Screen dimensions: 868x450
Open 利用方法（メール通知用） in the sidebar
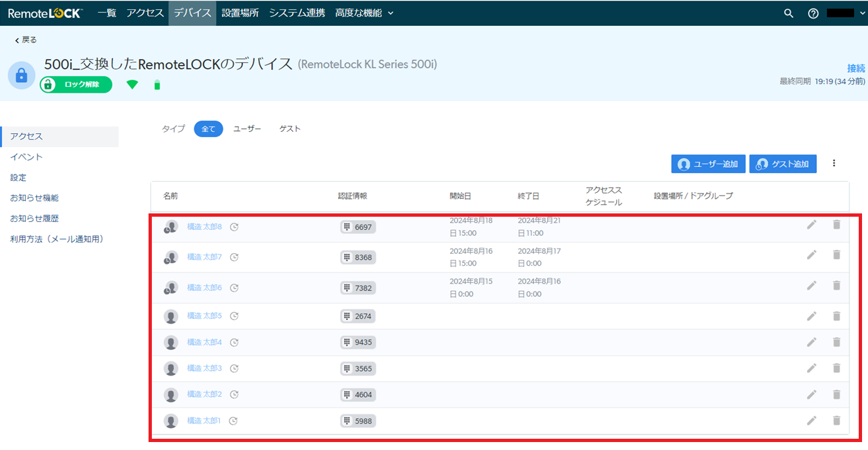(x=57, y=239)
